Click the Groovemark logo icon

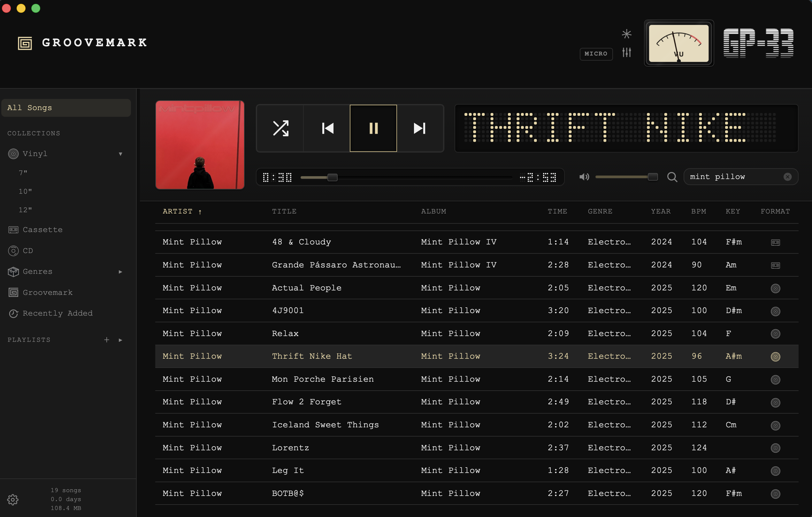tap(25, 43)
